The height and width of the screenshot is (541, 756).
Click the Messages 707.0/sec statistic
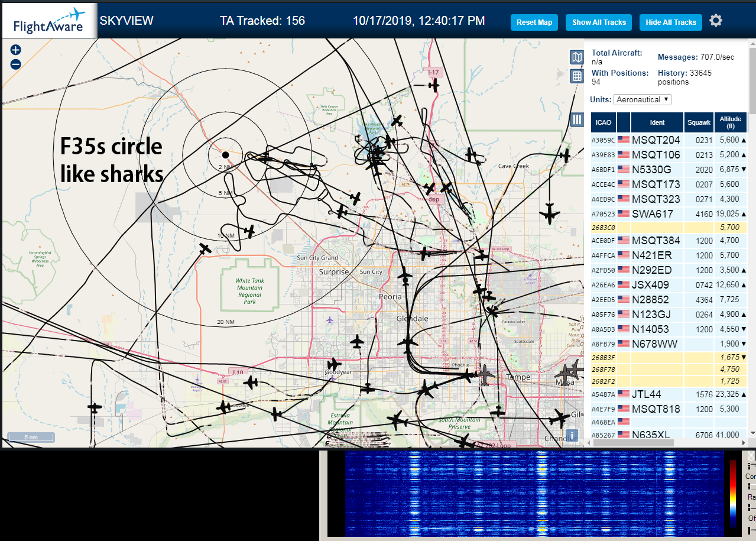[696, 57]
